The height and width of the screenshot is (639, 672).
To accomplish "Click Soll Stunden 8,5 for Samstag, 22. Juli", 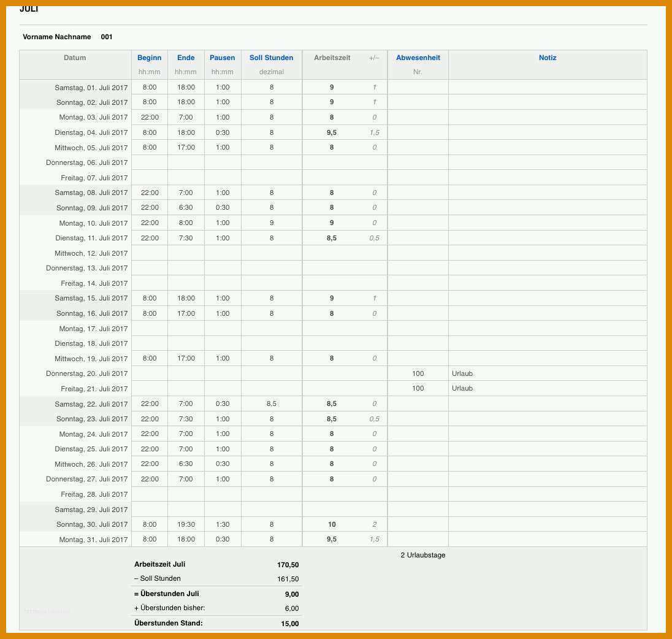I will tap(271, 404).
